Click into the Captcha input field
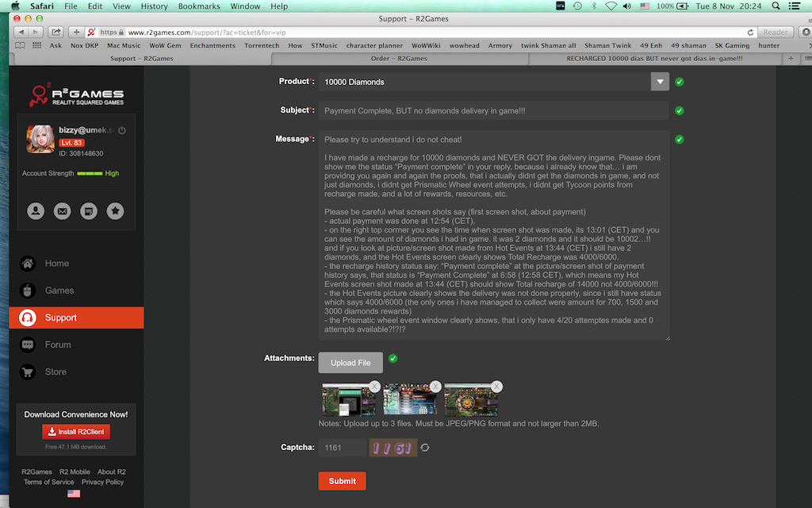This screenshot has height=508, width=812. tap(342, 448)
